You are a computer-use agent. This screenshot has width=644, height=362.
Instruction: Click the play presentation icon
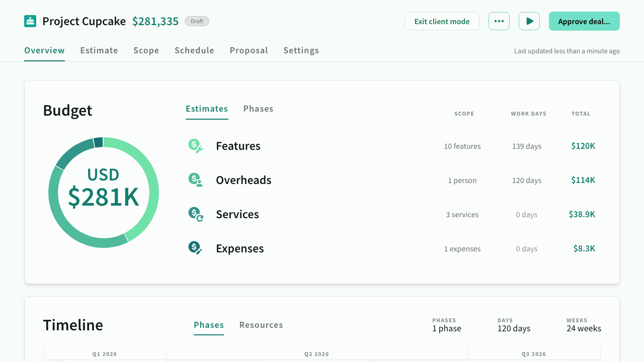(x=529, y=21)
